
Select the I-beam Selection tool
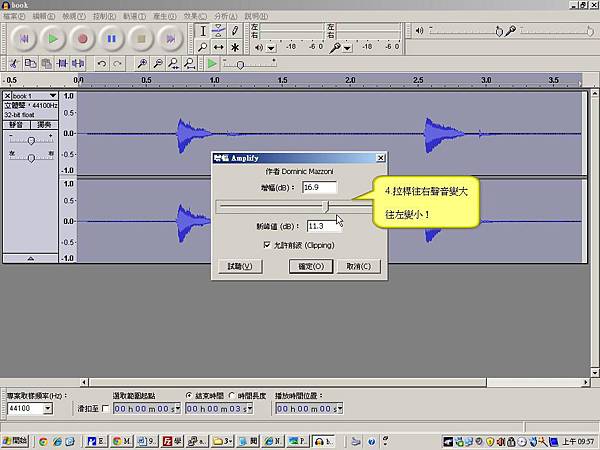point(203,31)
